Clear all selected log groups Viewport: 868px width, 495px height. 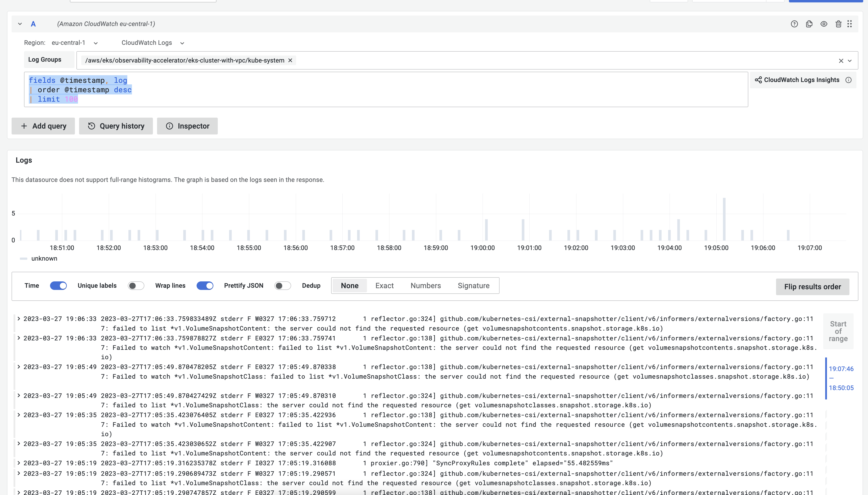click(x=841, y=61)
